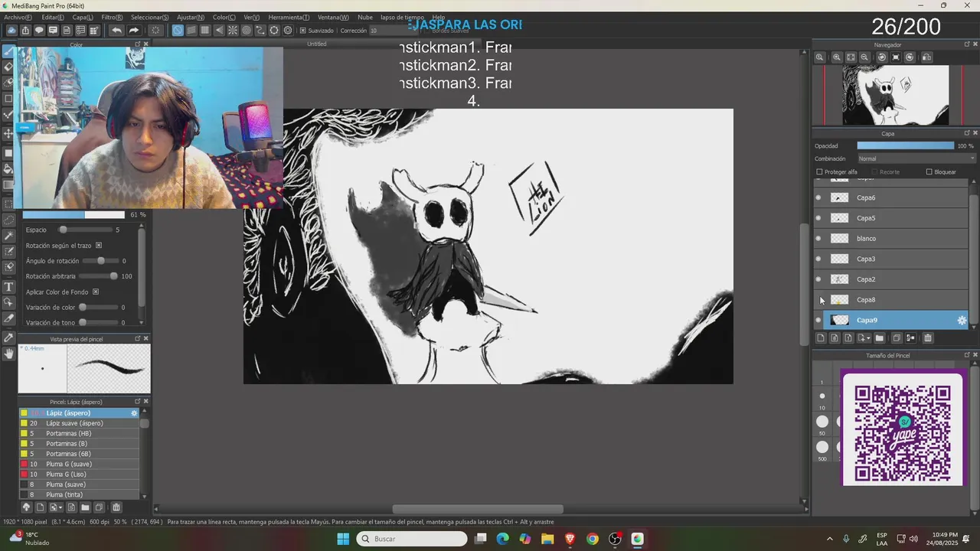Delete the brush with the brush list trash icon
980x551 pixels.
coord(116,507)
